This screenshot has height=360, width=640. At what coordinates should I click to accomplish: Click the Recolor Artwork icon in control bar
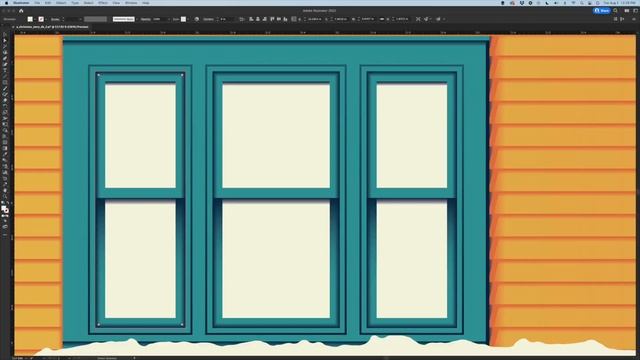(197, 19)
